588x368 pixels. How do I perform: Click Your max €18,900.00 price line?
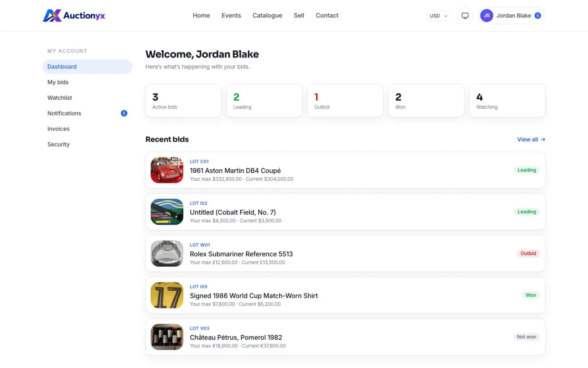238,346
